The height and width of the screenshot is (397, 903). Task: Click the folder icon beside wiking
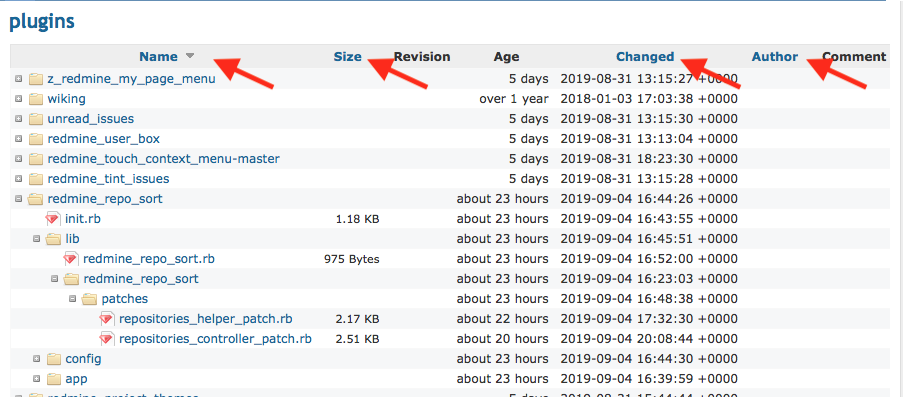coord(36,99)
